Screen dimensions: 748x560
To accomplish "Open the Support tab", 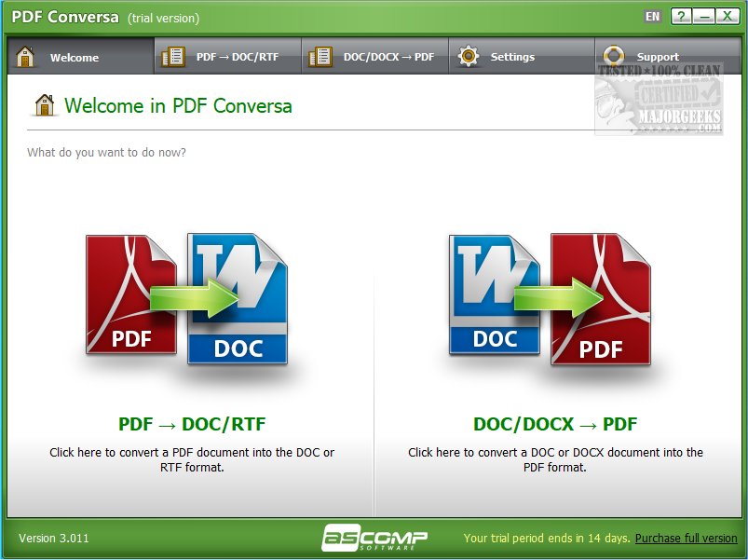I will pyautogui.click(x=658, y=57).
